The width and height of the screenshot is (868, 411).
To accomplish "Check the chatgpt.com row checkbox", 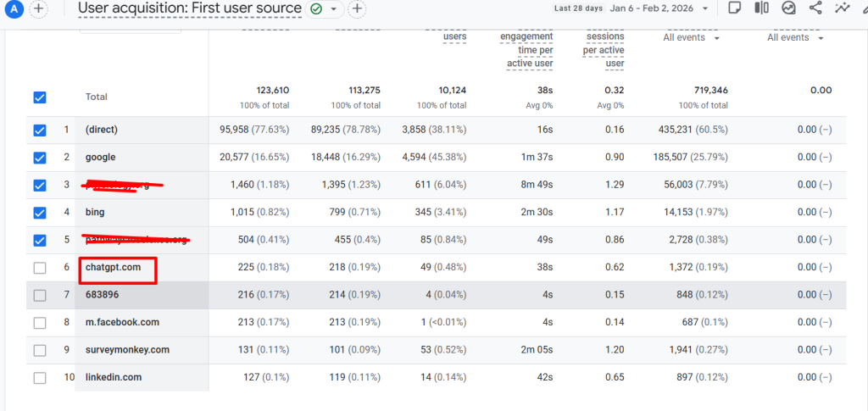I will click(40, 269).
